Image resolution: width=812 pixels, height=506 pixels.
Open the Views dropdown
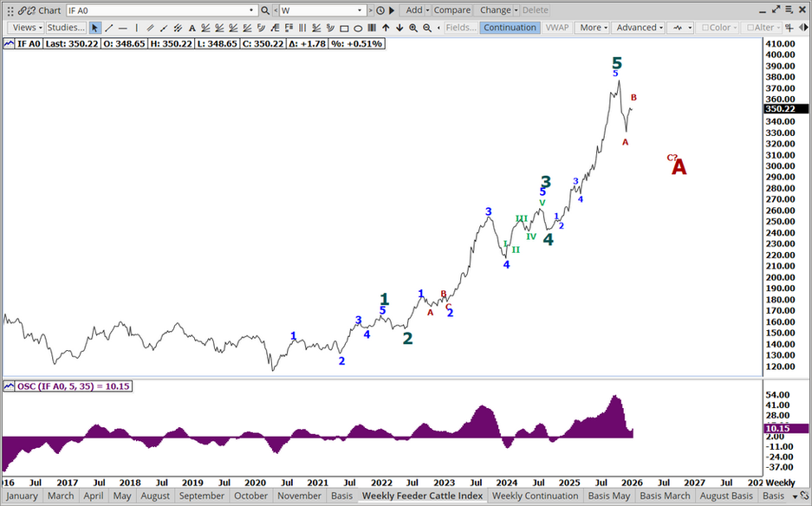25,28
